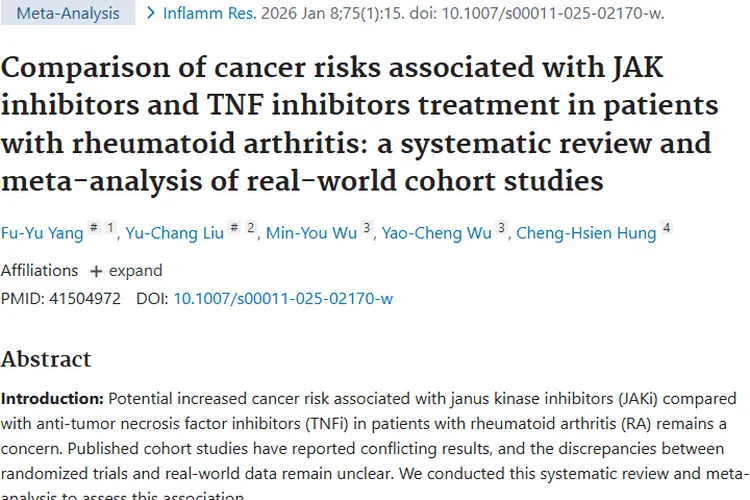The width and height of the screenshot is (750, 500).
Task: Click the Abstract section heading
Action: pyautogui.click(x=46, y=359)
